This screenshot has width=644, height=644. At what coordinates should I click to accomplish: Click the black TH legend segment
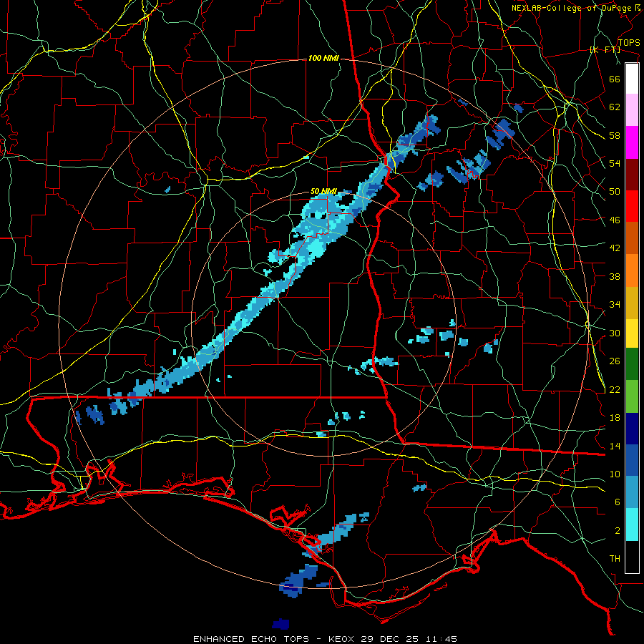tap(632, 557)
